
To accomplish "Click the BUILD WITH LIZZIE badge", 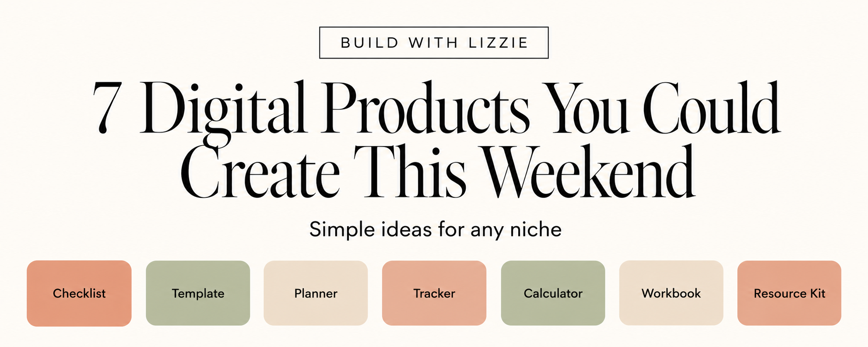I will [434, 42].
